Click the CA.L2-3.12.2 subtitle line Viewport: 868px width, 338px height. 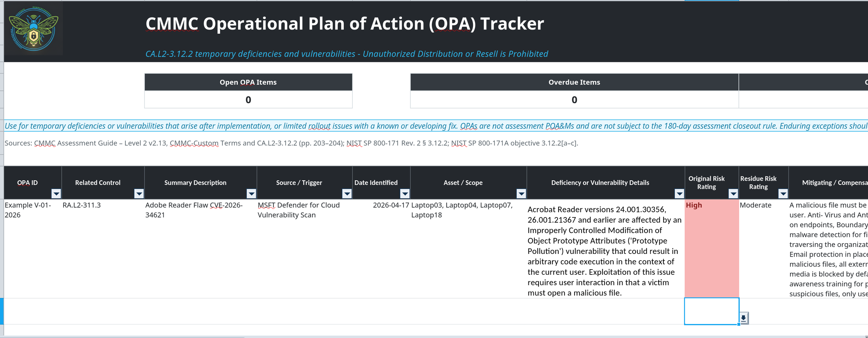click(347, 54)
